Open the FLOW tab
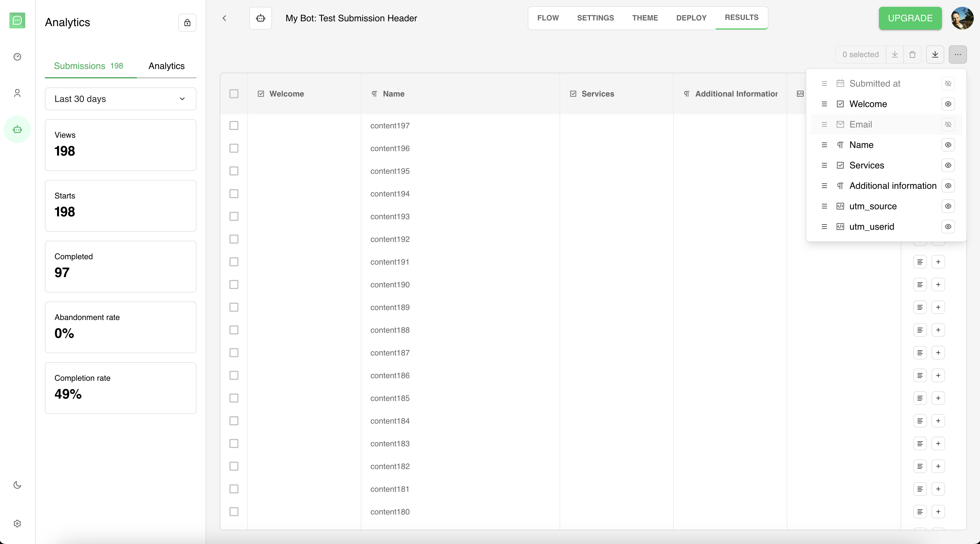 pos(548,18)
